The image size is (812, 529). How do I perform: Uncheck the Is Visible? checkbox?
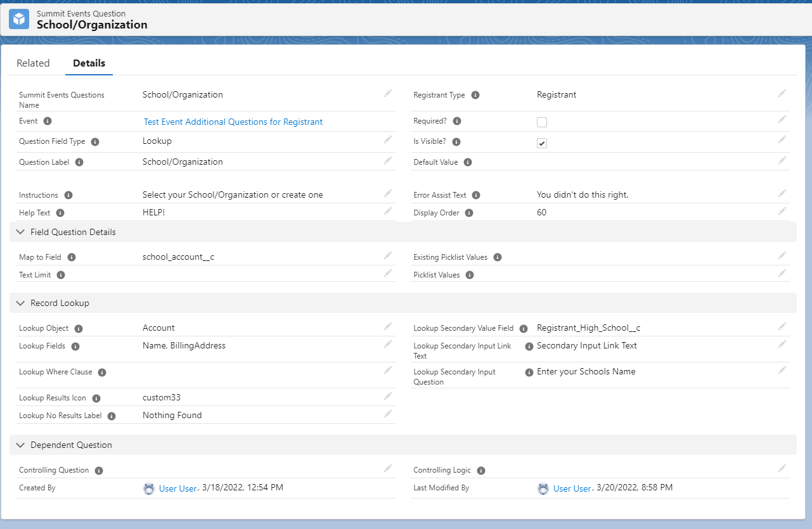542,143
